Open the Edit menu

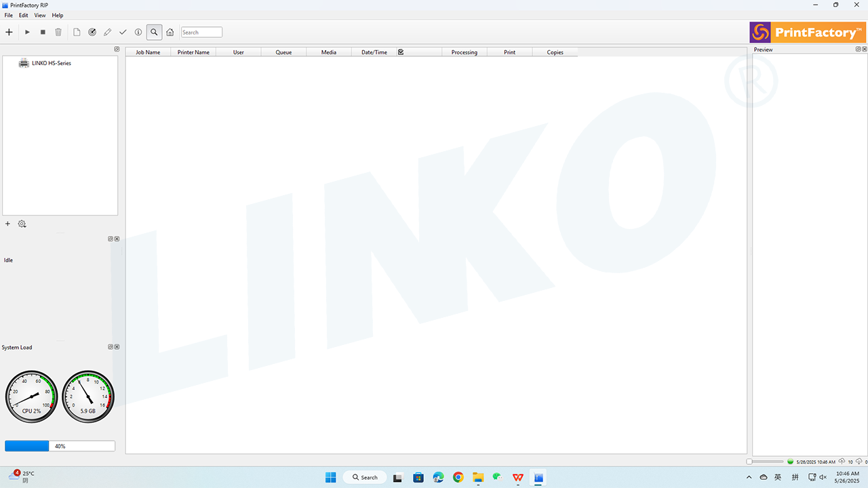24,15
